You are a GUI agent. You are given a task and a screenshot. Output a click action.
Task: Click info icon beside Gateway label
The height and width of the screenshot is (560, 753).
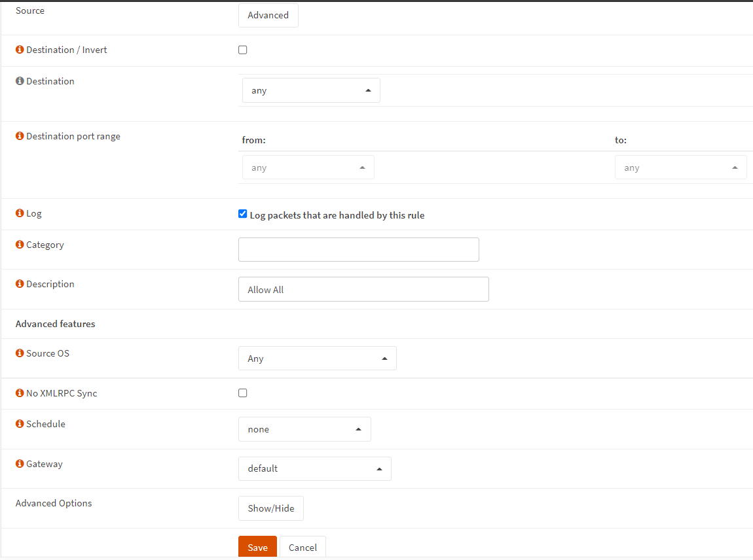(20, 464)
